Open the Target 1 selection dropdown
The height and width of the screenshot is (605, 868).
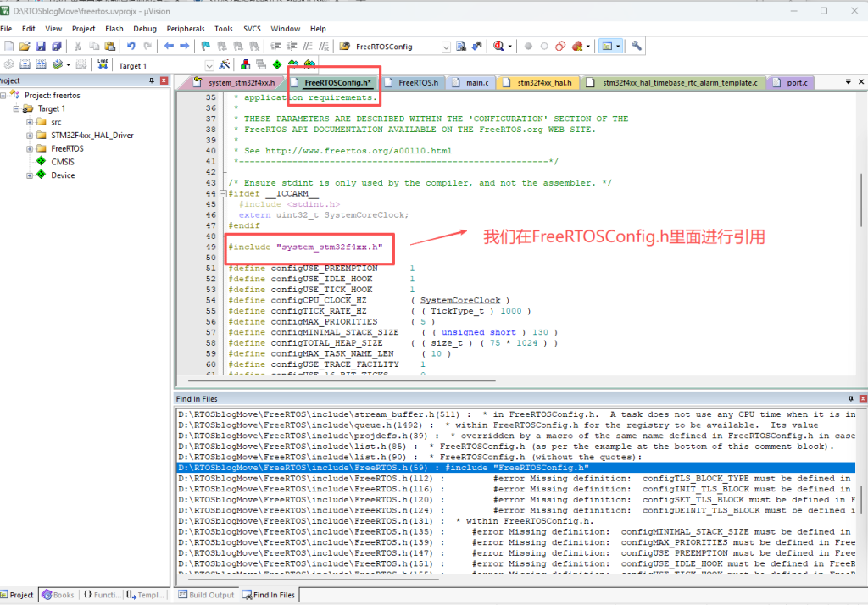click(209, 65)
